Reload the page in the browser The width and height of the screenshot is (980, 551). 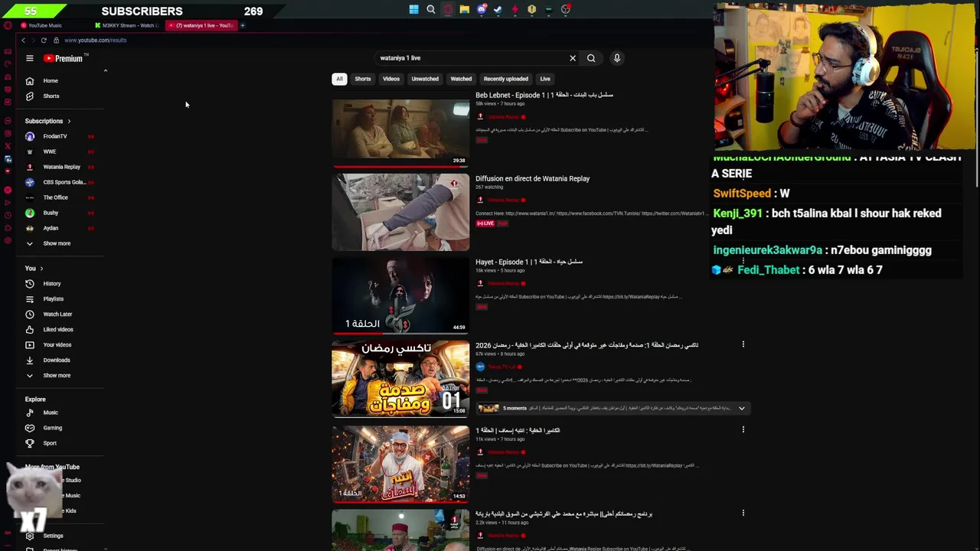tap(44, 40)
